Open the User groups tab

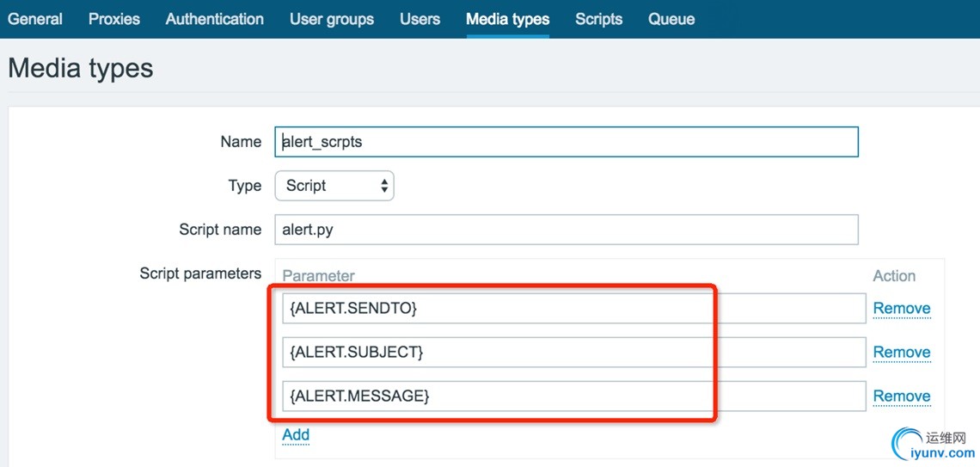click(x=332, y=19)
